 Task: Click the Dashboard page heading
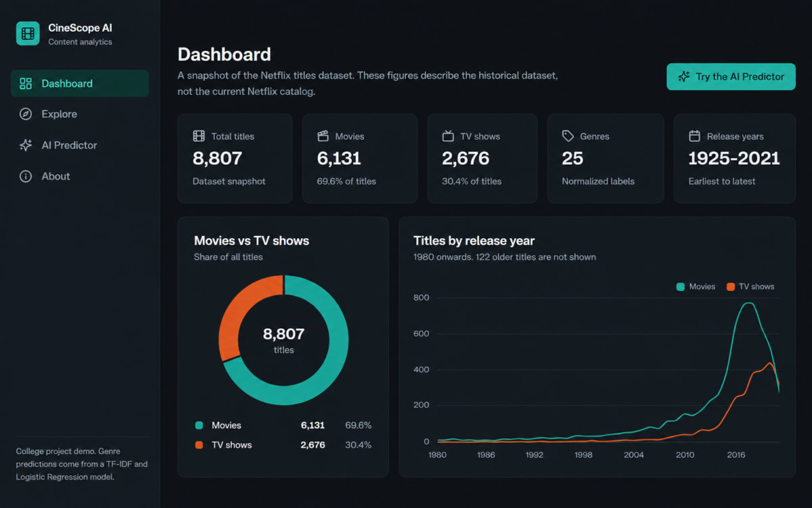[224, 55]
